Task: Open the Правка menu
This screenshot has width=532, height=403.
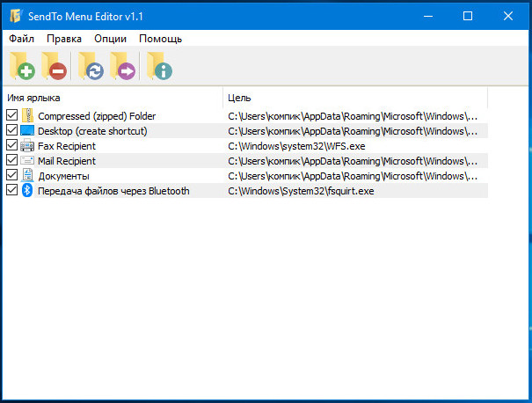Action: point(64,39)
